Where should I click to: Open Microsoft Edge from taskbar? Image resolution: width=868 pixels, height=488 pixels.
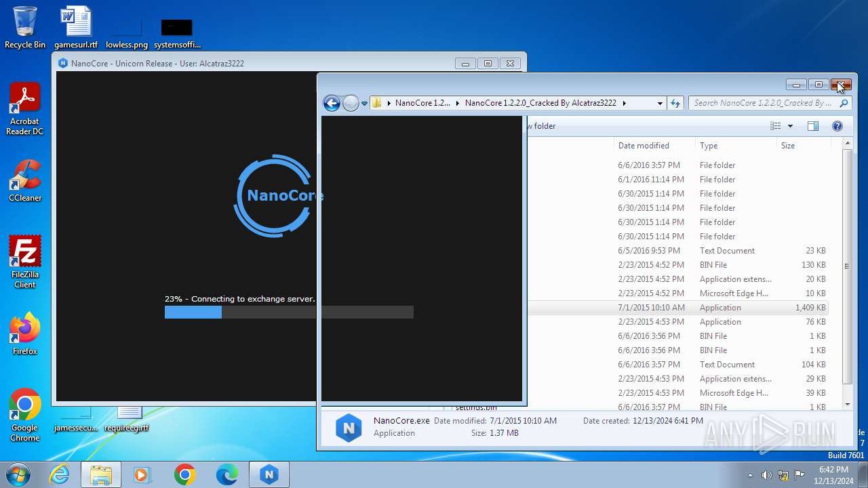[x=226, y=474]
